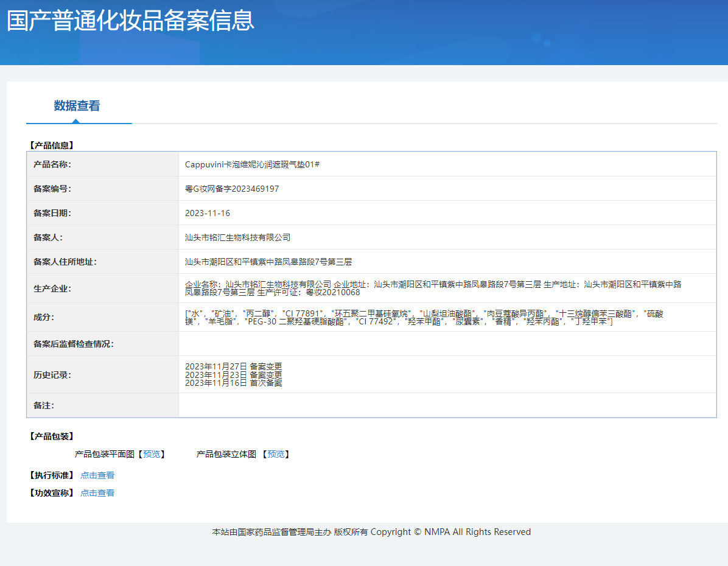The width and height of the screenshot is (728, 566).
Task: Select the filing date 2023-11-16
Action: 208,213
